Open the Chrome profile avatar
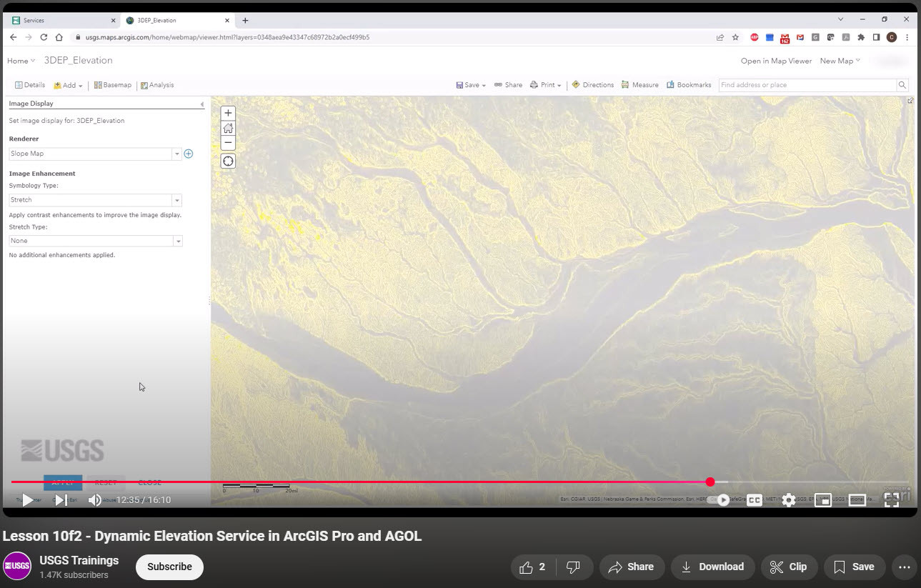Image resolution: width=921 pixels, height=588 pixels. [892, 37]
